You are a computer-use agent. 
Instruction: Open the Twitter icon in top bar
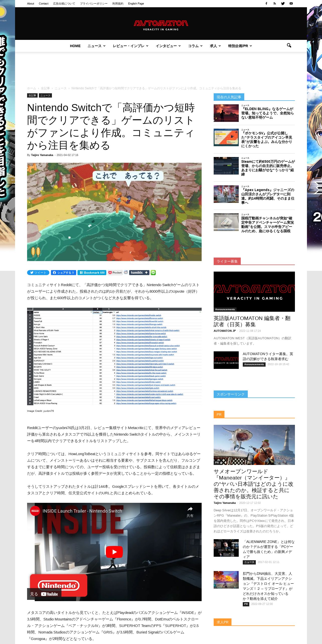[283, 4]
